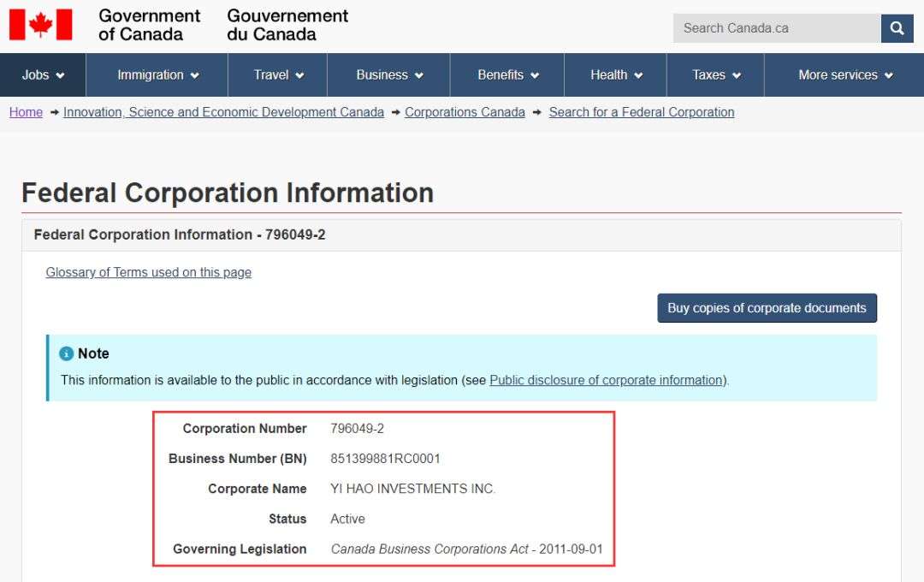Screen dimensions: 924x582
Task: Follow the Corporations Canada breadcrumb
Action: click(465, 112)
